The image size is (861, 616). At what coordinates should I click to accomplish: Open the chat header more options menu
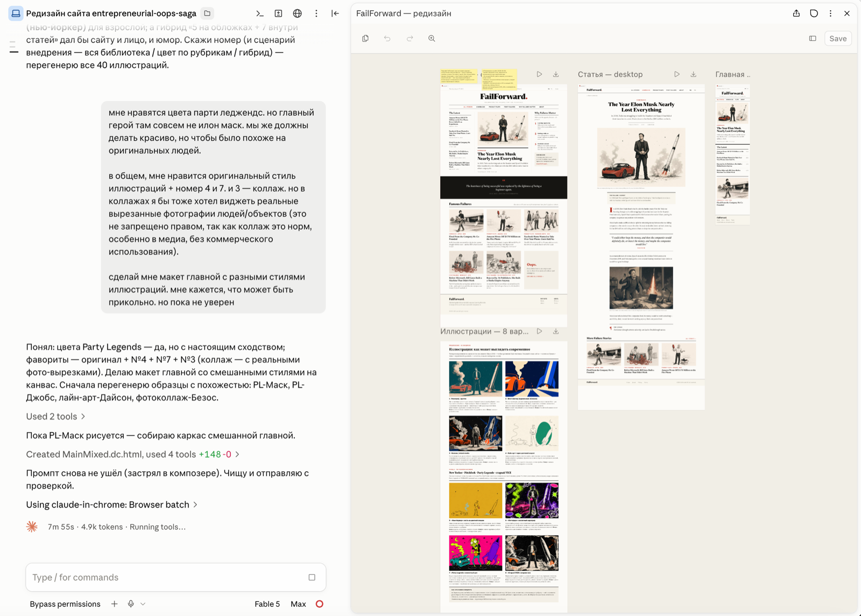(x=316, y=13)
